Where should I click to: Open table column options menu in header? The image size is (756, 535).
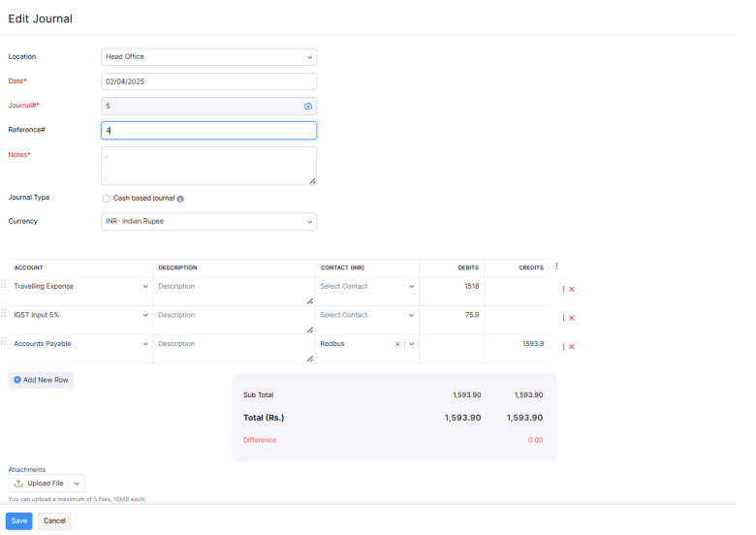click(x=556, y=267)
